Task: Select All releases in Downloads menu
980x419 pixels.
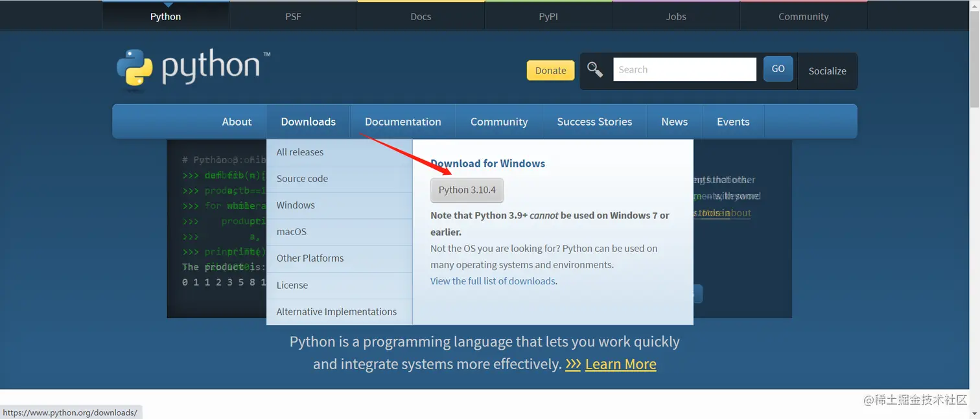Action: click(340, 152)
